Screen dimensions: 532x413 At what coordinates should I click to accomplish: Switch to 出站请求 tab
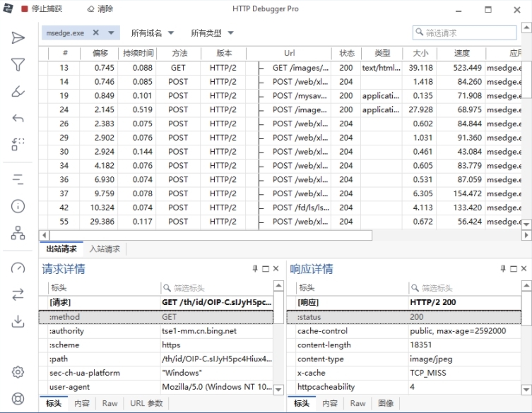61,249
